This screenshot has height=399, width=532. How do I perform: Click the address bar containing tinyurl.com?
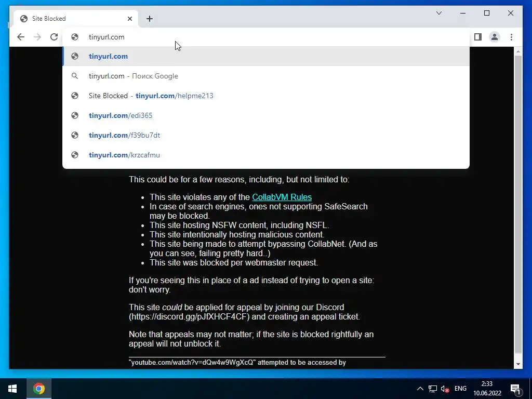point(265,37)
